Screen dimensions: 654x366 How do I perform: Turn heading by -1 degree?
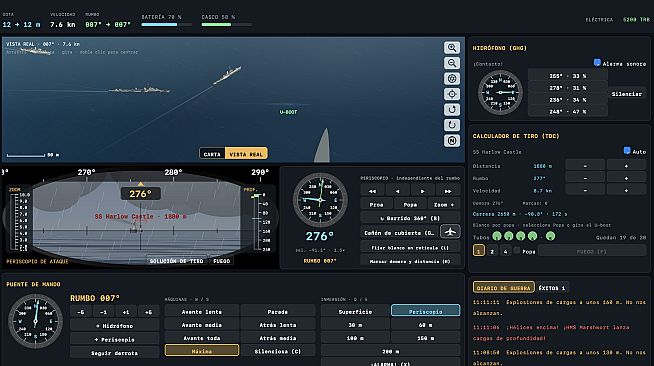(103, 311)
